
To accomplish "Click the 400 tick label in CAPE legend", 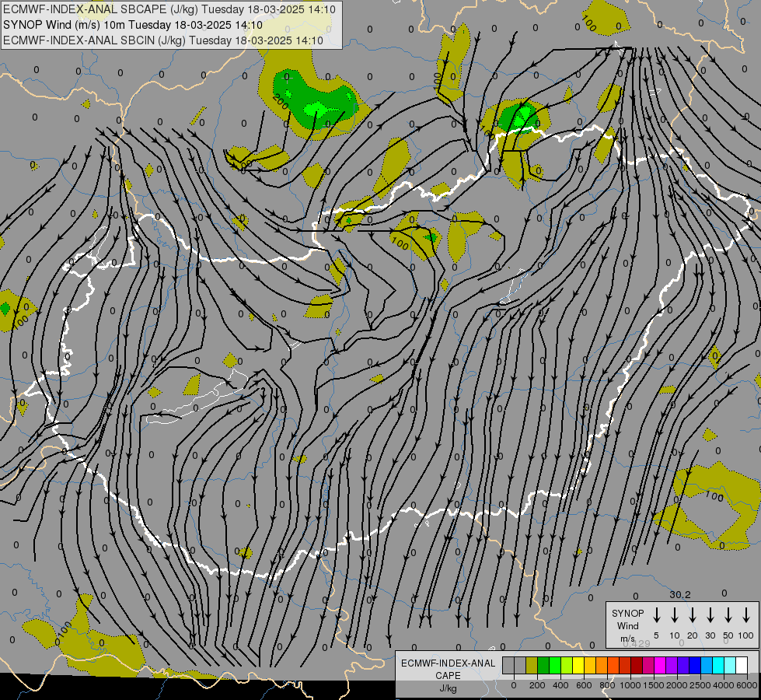I will (560, 685).
